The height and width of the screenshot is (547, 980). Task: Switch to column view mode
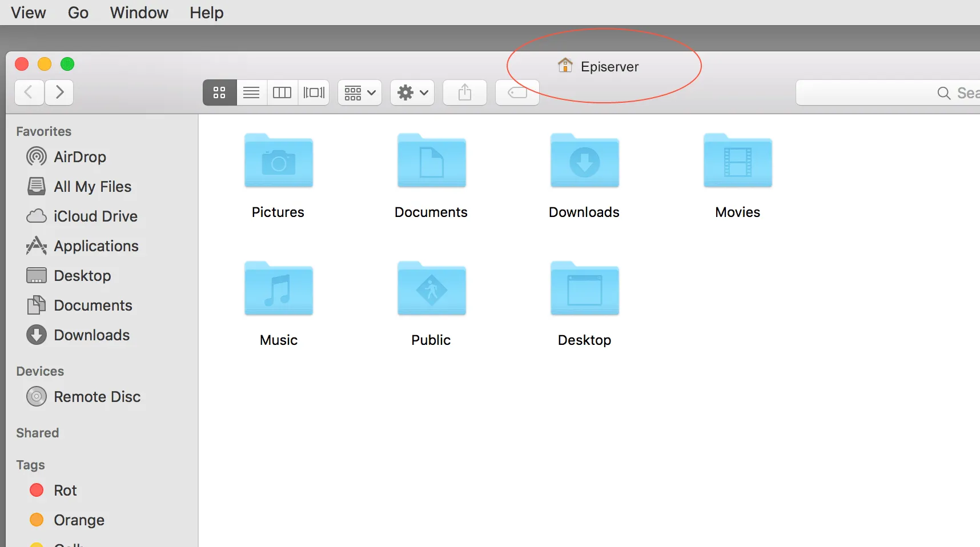(x=282, y=92)
